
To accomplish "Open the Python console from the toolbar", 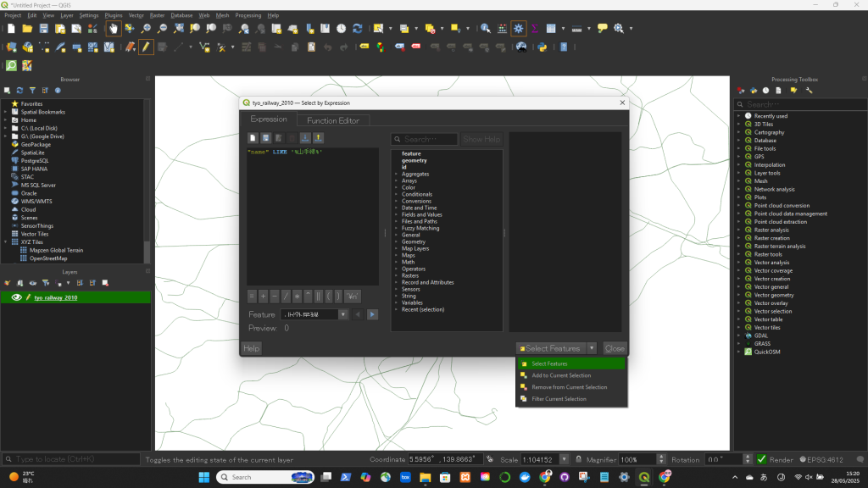I will click(542, 47).
